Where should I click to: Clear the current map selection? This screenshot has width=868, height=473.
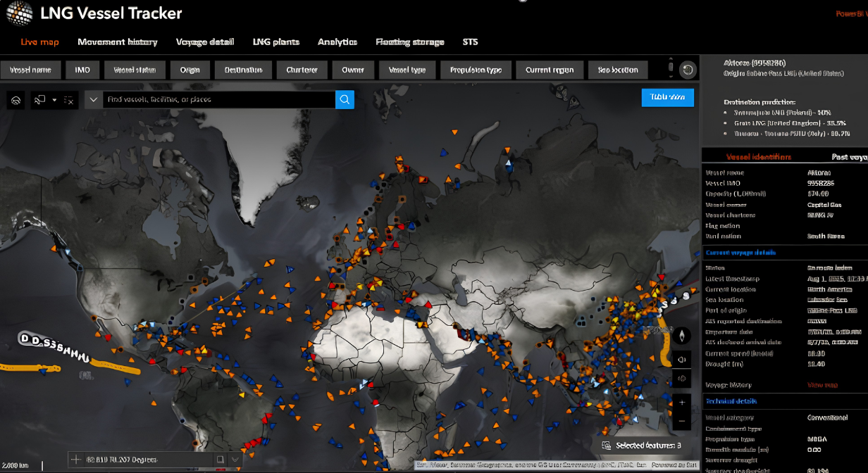pos(69,100)
